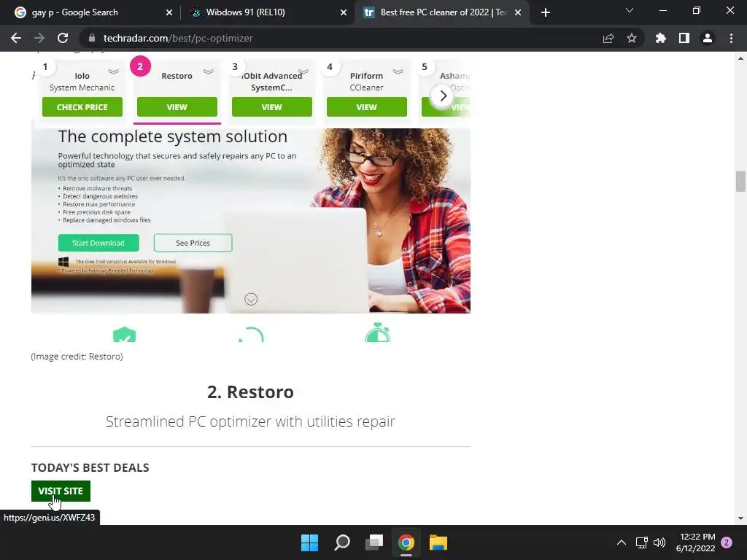Click the Chrome taskbar icon

pyautogui.click(x=406, y=542)
